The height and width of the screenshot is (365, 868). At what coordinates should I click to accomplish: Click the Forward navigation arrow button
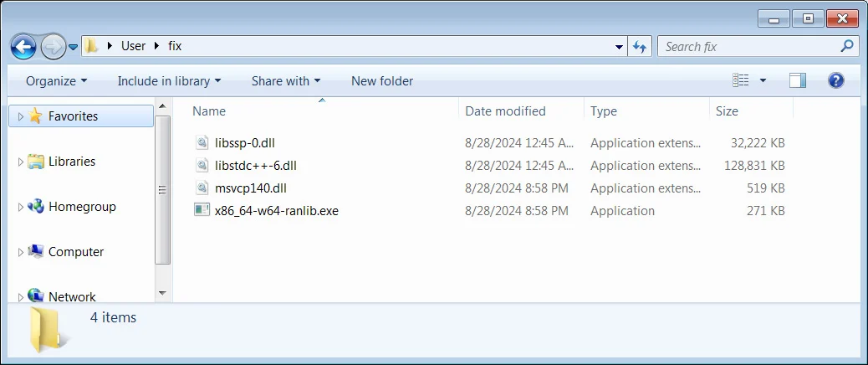53,46
